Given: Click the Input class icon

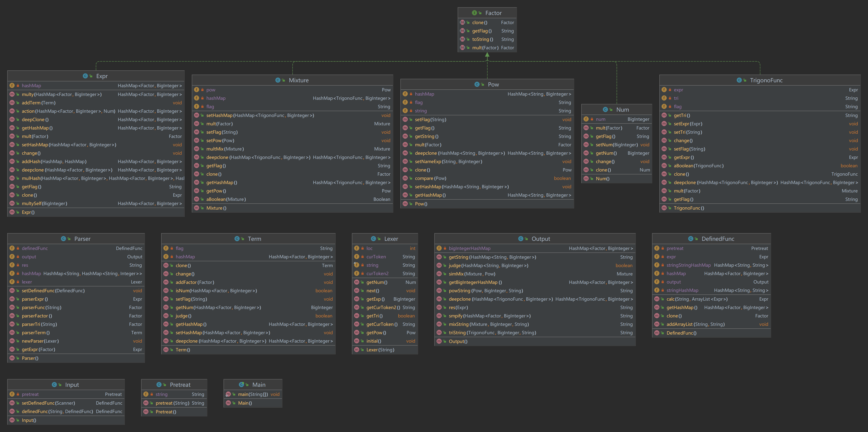Looking at the screenshot, I should 54,385.
